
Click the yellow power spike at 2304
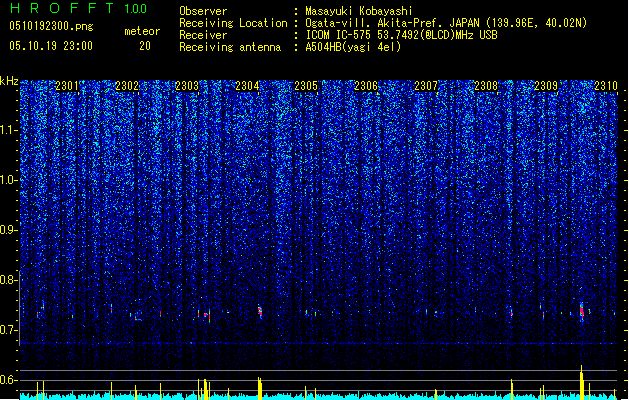[x=260, y=388]
